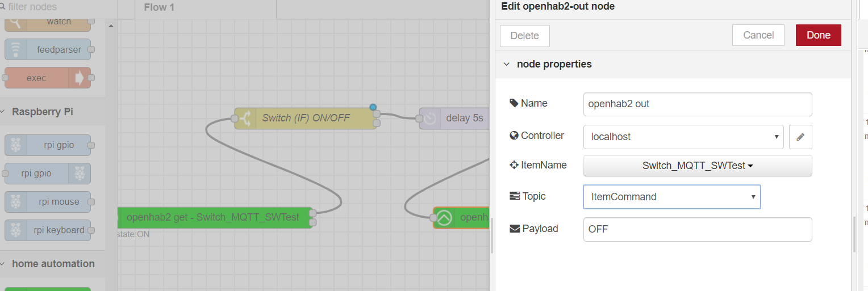The width and height of the screenshot is (868, 291).
Task: Click the rpi mouse node icon
Action: pyautogui.click(x=15, y=202)
